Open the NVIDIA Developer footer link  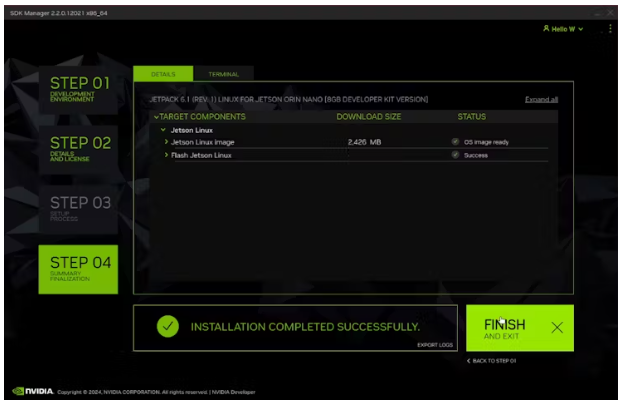[x=236, y=392]
